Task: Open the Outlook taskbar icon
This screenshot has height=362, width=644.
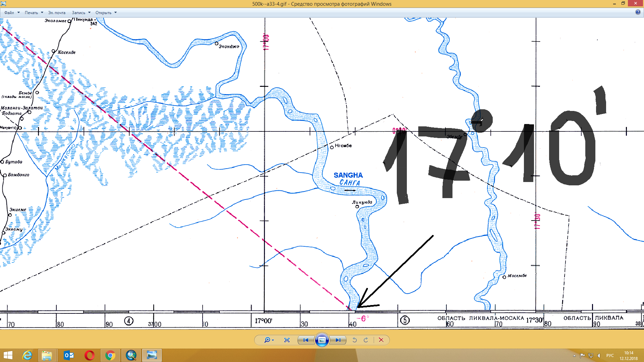Action: [69, 355]
